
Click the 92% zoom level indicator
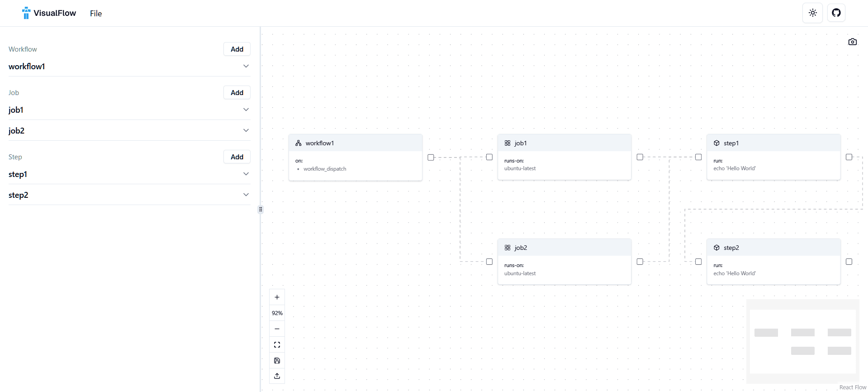coord(277,313)
